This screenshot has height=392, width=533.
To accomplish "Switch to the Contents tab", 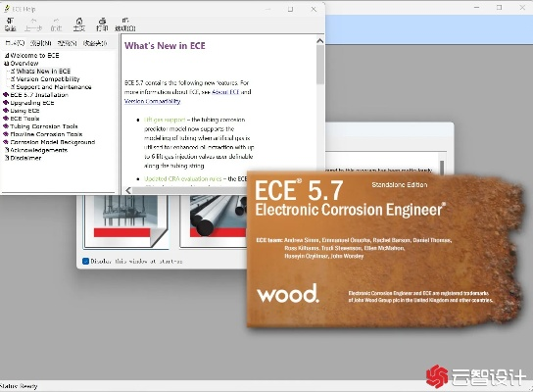I will tap(15, 43).
